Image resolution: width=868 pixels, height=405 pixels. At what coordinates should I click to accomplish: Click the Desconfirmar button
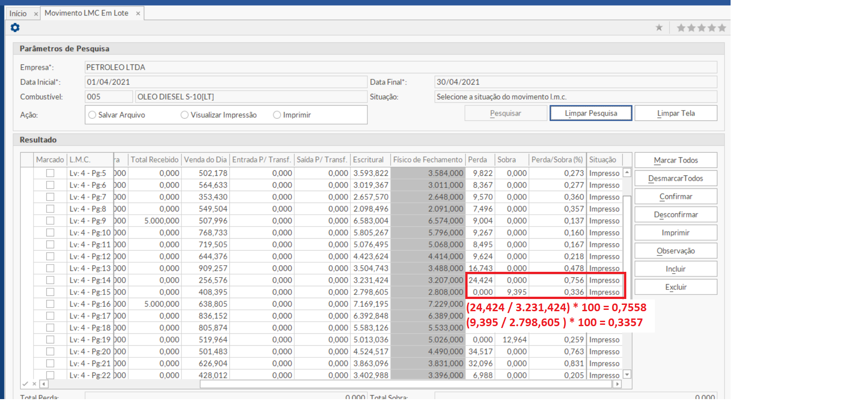676,215
